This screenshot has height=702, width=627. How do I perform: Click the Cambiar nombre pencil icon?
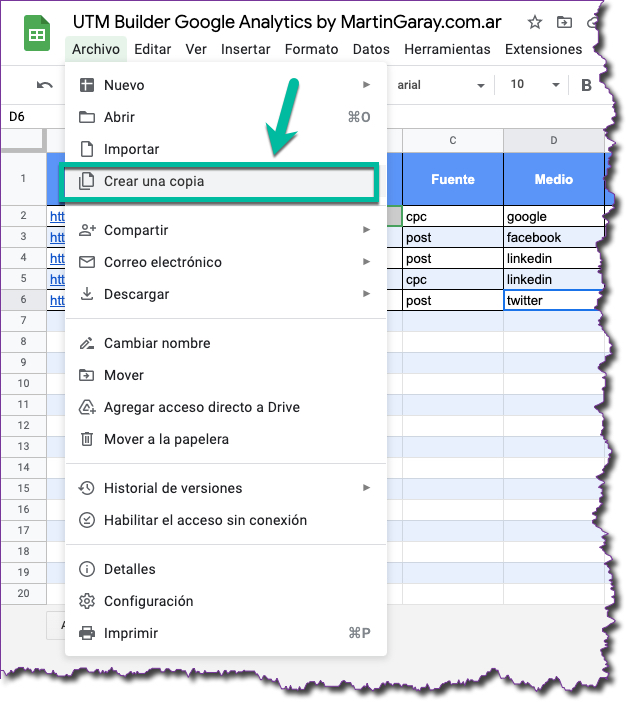point(87,343)
